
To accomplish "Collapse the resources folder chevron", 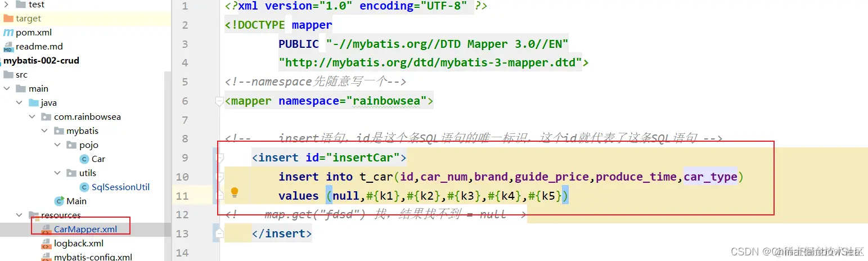I will pos(20,215).
